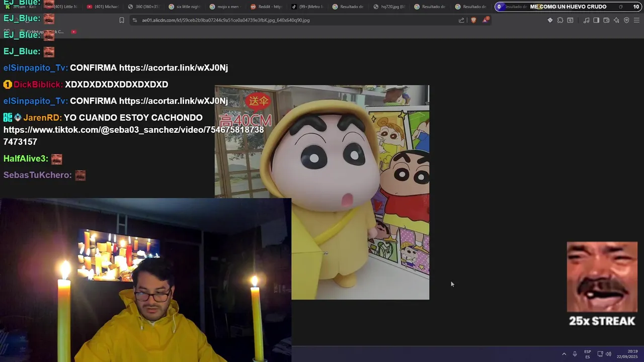Open the Leo AI sparkle icon
This screenshot has height=362, width=644.
616,20
